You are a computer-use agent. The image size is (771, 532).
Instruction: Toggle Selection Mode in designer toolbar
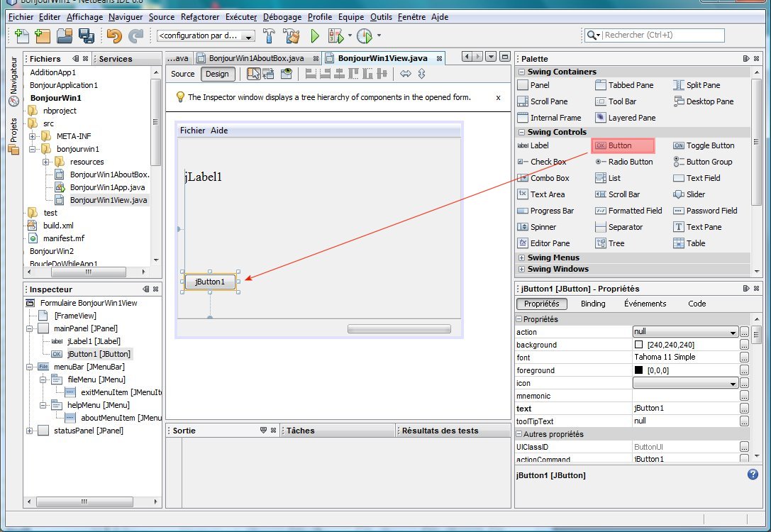253,74
